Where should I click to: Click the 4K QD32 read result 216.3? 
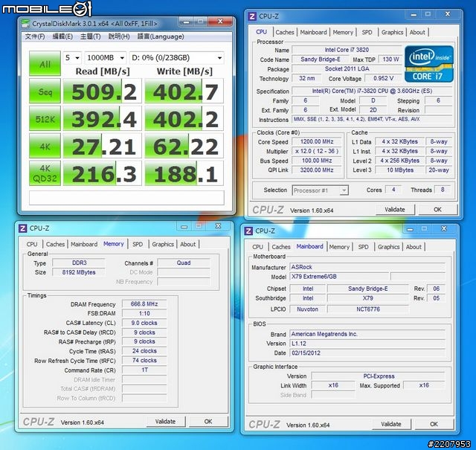(102, 173)
